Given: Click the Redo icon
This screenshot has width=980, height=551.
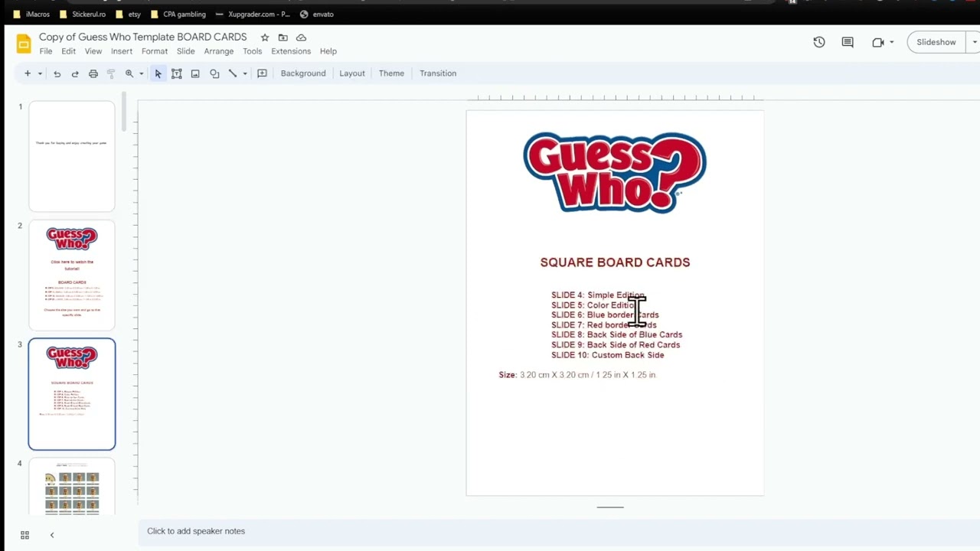Looking at the screenshot, I should pos(75,73).
